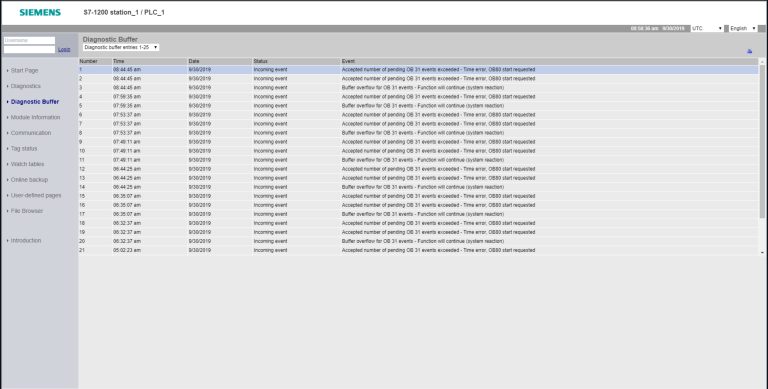This screenshot has height=389, width=768.
Task: Click the buffer overflow event in entry 11
Action: (x=423, y=160)
